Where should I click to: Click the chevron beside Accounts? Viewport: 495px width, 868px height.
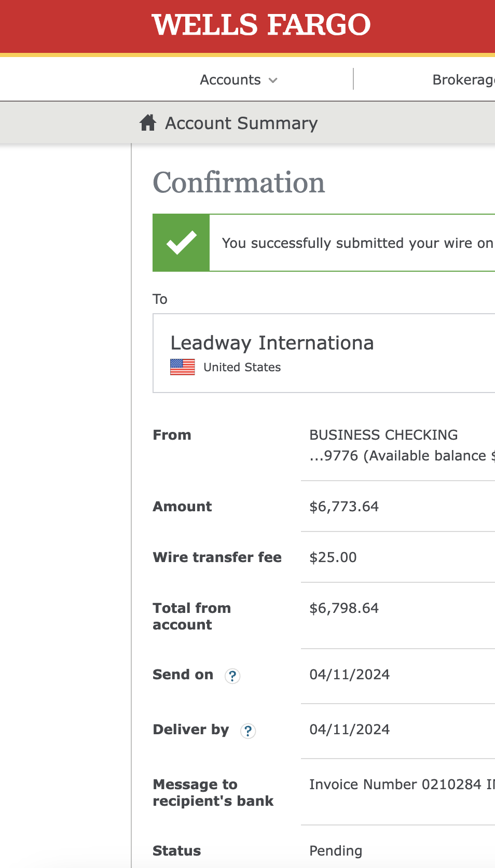[x=273, y=80]
